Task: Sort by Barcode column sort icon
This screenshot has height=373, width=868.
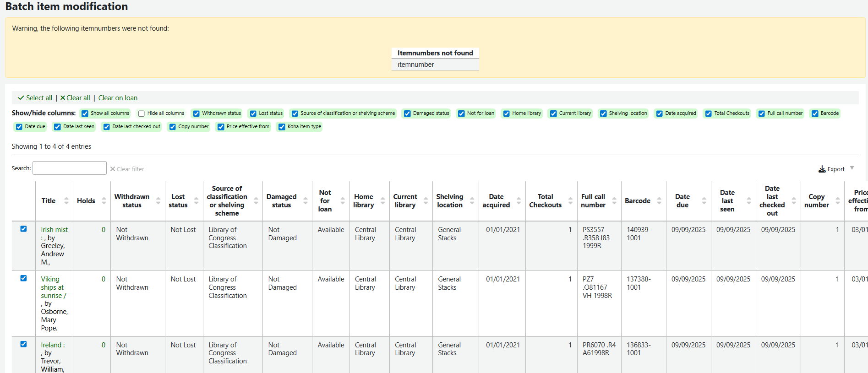Action: coord(659,201)
